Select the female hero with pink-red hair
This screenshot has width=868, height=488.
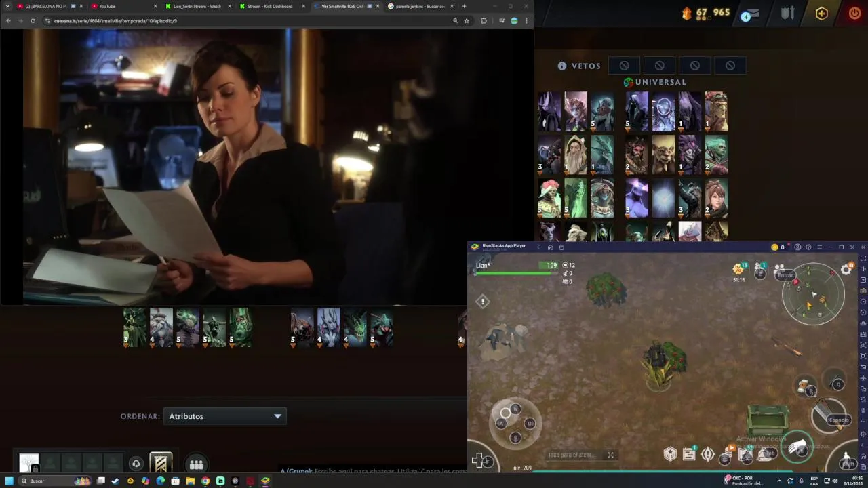(x=549, y=197)
